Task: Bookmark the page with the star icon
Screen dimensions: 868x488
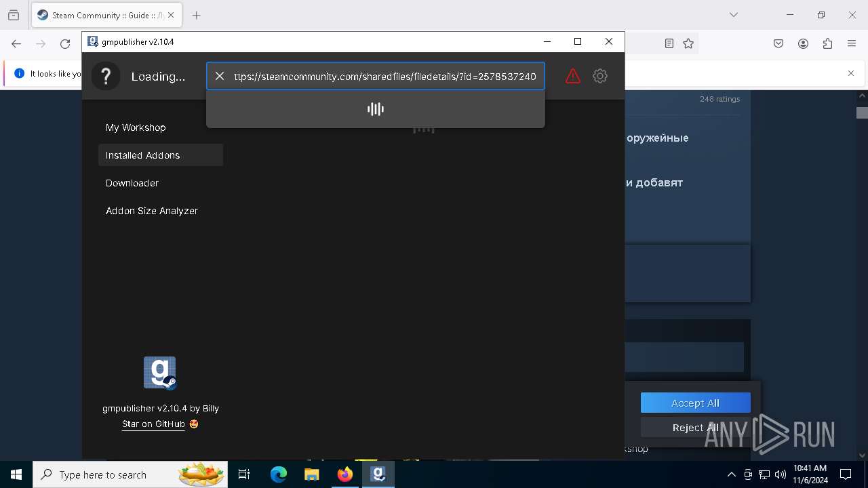Action: [x=688, y=43]
